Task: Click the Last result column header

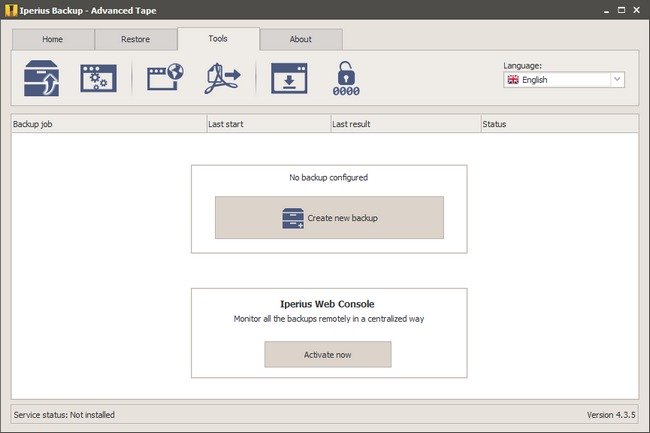Action: click(x=404, y=124)
